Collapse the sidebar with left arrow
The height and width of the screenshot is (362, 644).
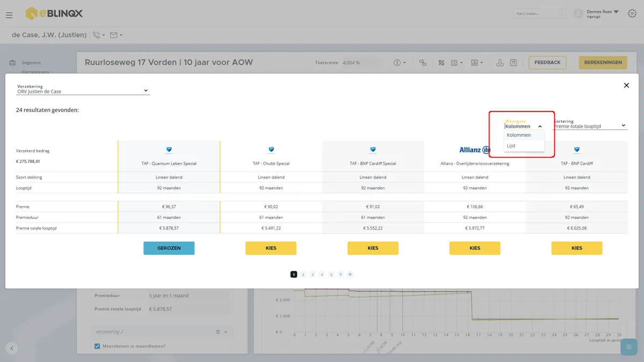12,348
